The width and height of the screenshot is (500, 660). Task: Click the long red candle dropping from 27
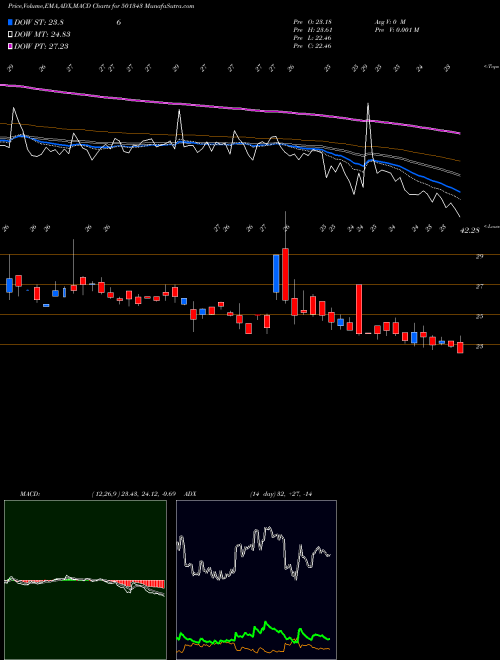(359, 309)
